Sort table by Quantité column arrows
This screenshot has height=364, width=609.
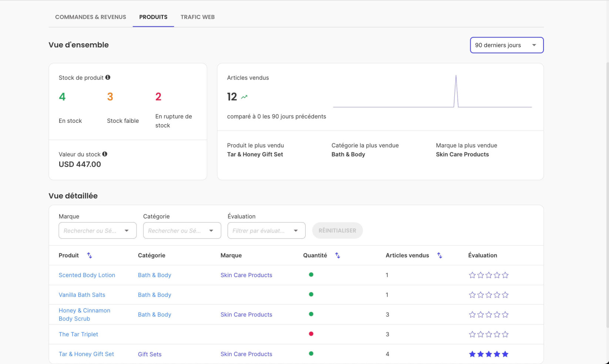(337, 255)
